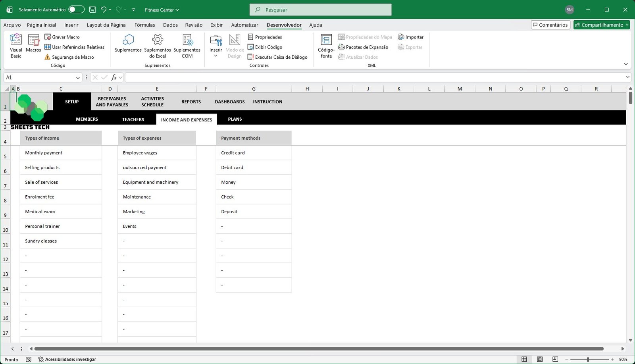Screen dimensions: 635x364
Task: Click the Pesquisar search field
Action: point(321,10)
